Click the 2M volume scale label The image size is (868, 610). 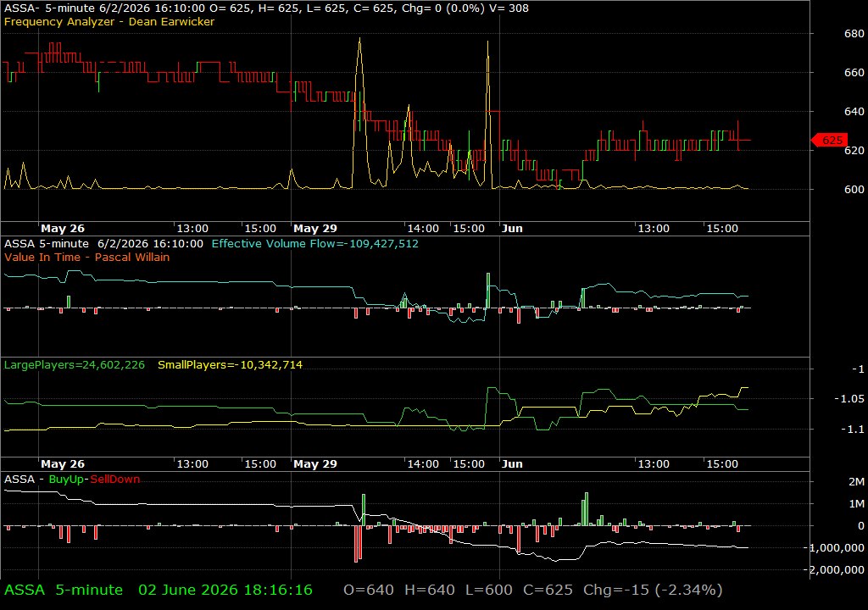[856, 481]
